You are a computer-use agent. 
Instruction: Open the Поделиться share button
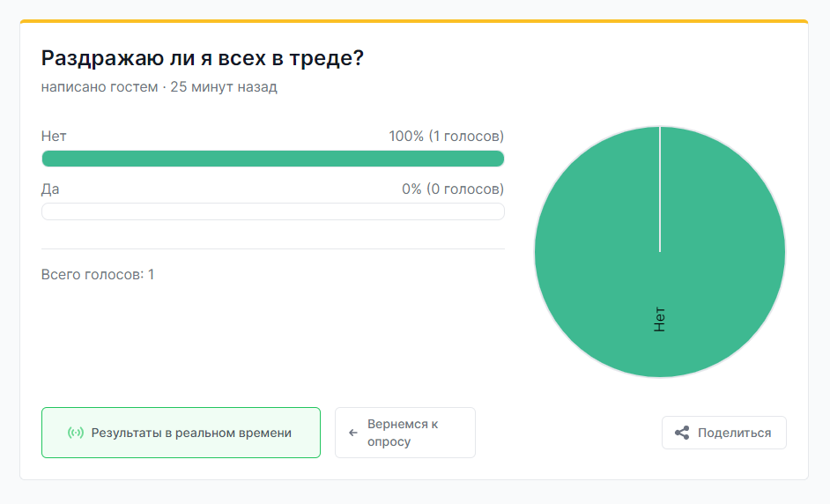(723, 433)
